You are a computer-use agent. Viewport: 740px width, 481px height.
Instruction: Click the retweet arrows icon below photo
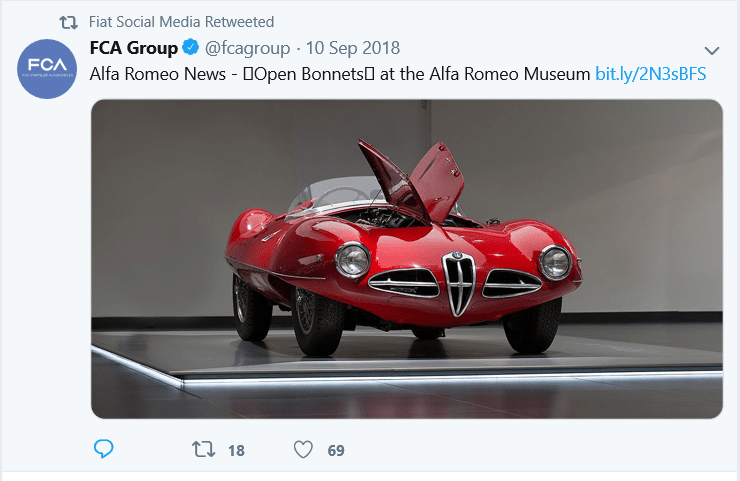coord(203,449)
